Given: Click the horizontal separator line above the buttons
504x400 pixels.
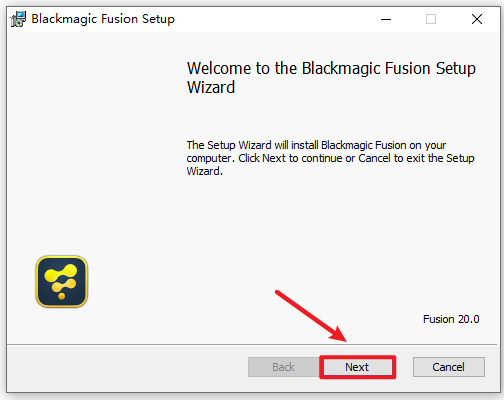Looking at the screenshot, I should point(252,344).
